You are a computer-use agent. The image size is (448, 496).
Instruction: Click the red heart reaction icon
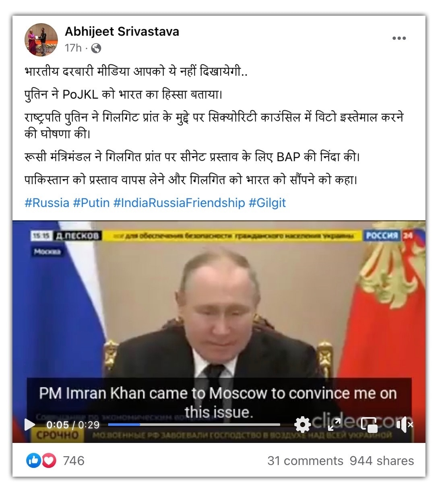(49, 461)
